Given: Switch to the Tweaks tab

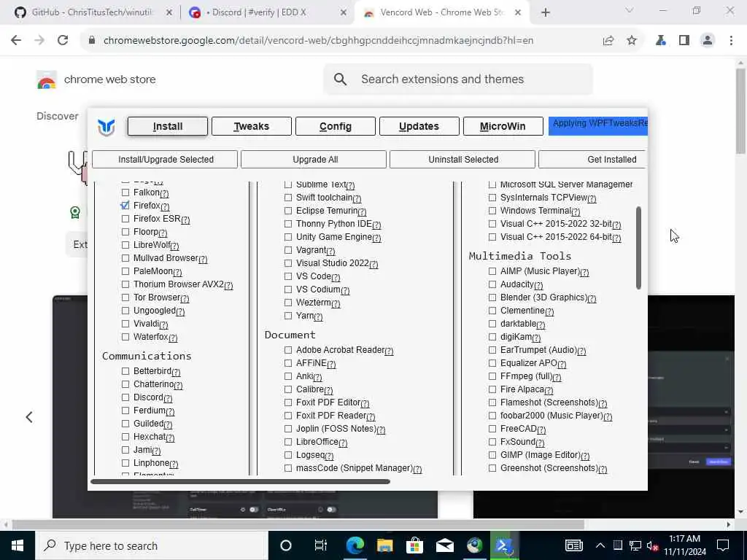Looking at the screenshot, I should [252, 126].
